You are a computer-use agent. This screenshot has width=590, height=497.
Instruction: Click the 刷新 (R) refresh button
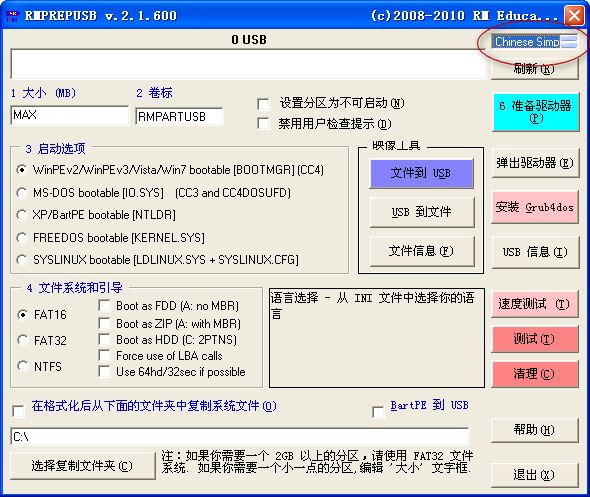pyautogui.click(x=534, y=69)
